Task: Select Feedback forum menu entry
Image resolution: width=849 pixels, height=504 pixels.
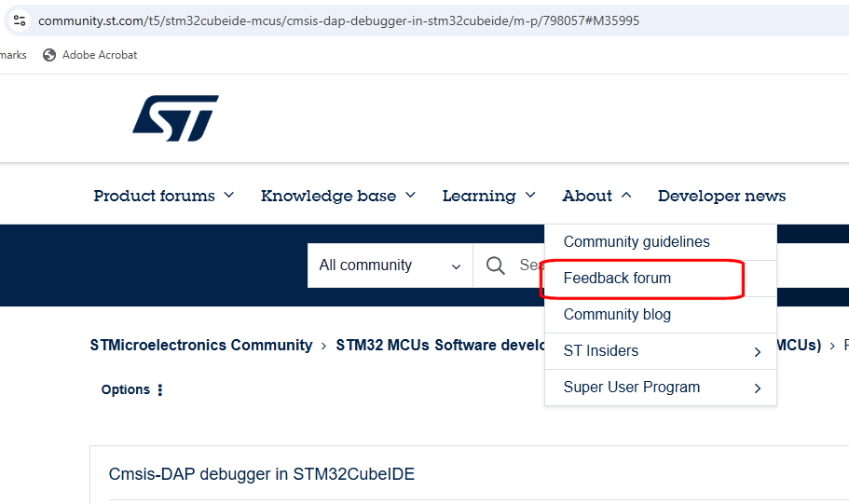Action: [661, 279]
